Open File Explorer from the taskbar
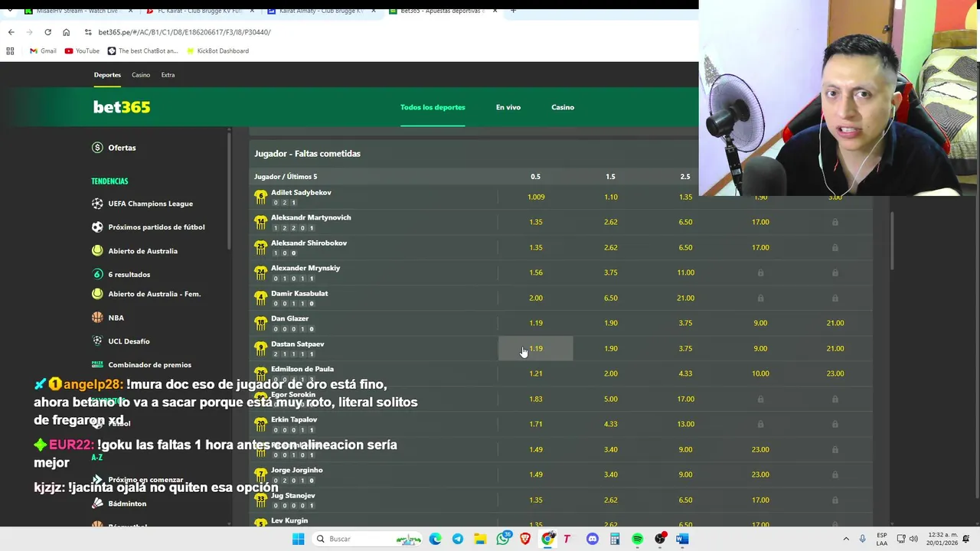The image size is (980, 551). [480, 539]
